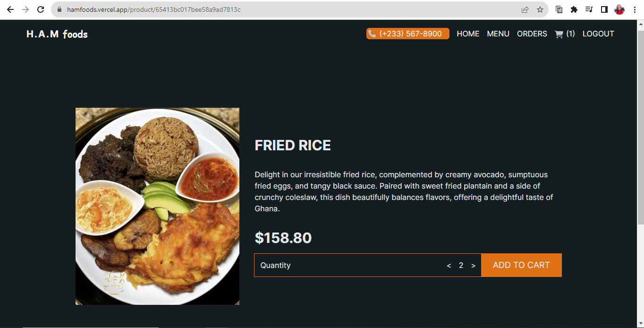Open the shopping cart icon
644x328 pixels.
point(559,34)
